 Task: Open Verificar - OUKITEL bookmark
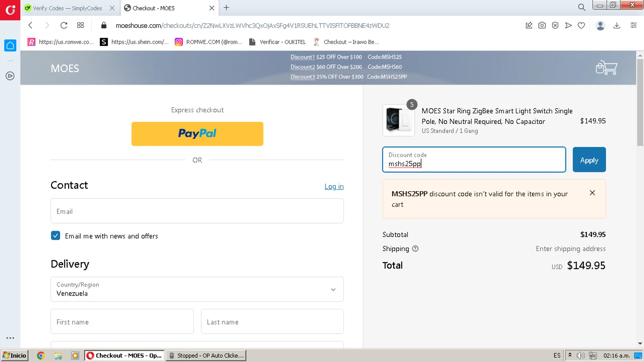277,42
